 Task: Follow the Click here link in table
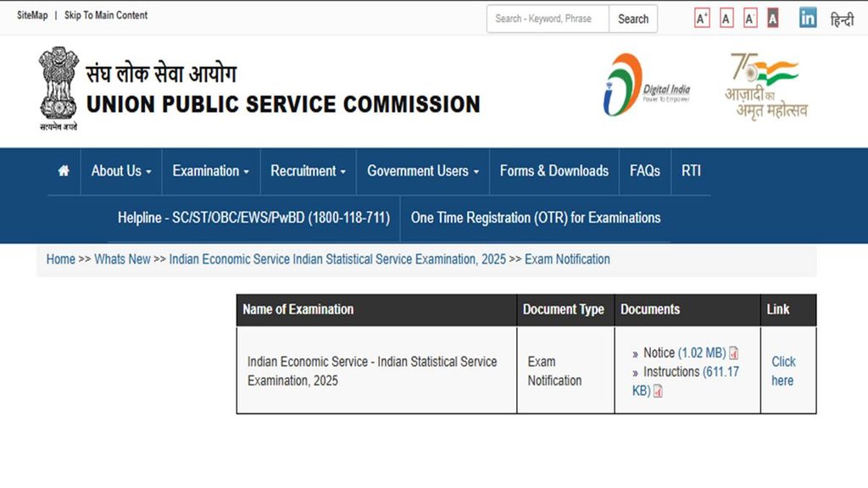click(x=783, y=371)
